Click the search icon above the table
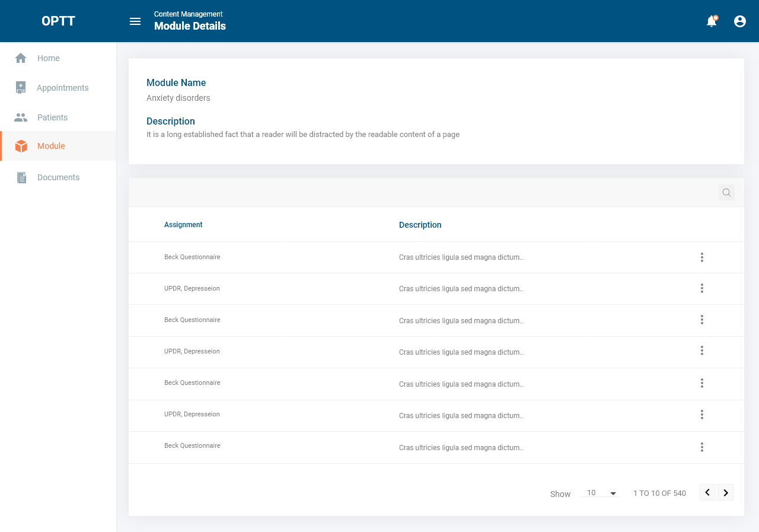 726,192
